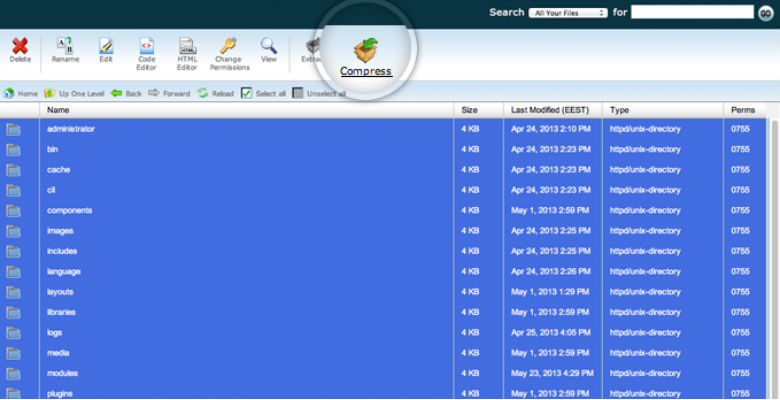Screen dimensions: 780x400
Task: Open Change Permissions key icon
Action: tap(228, 46)
